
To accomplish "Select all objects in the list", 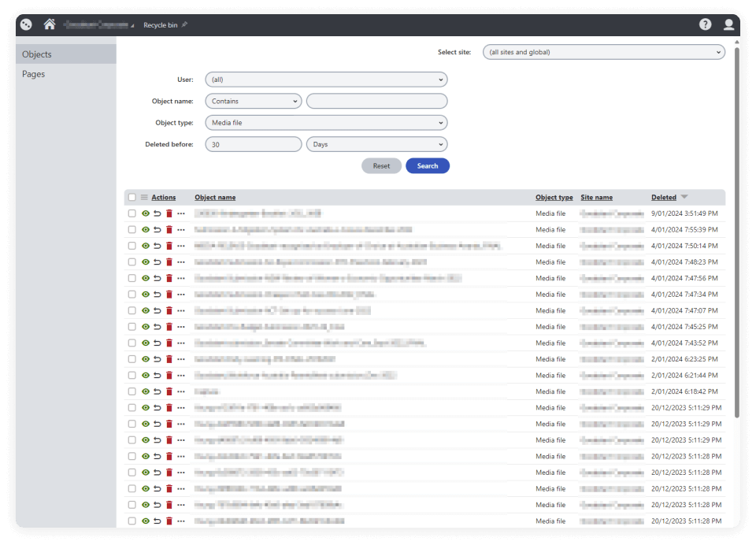I will pyautogui.click(x=132, y=197).
